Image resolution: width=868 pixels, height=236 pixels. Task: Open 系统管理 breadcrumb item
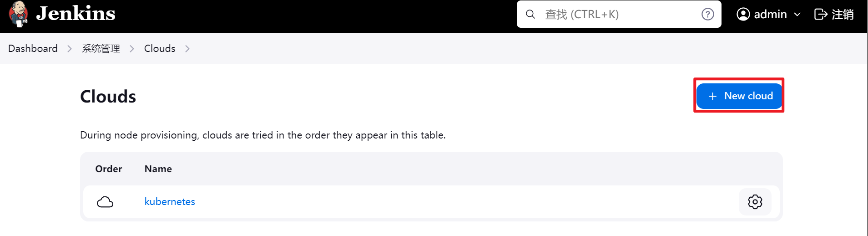tap(101, 48)
